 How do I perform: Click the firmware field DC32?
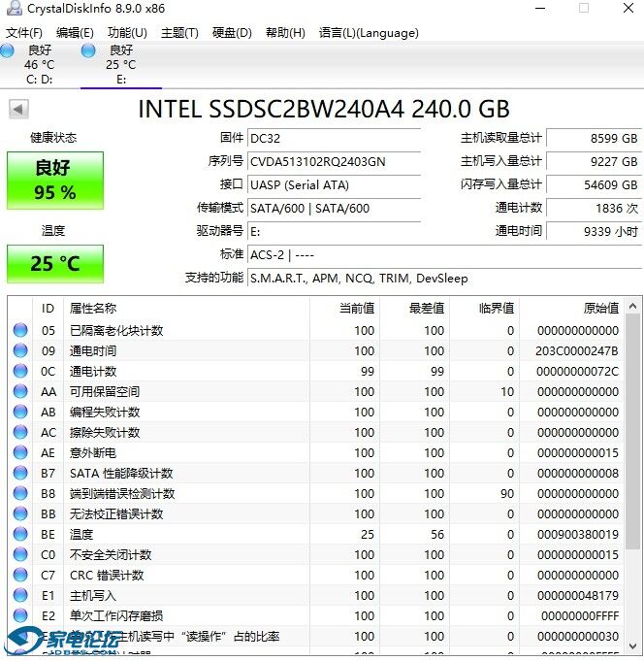335,138
